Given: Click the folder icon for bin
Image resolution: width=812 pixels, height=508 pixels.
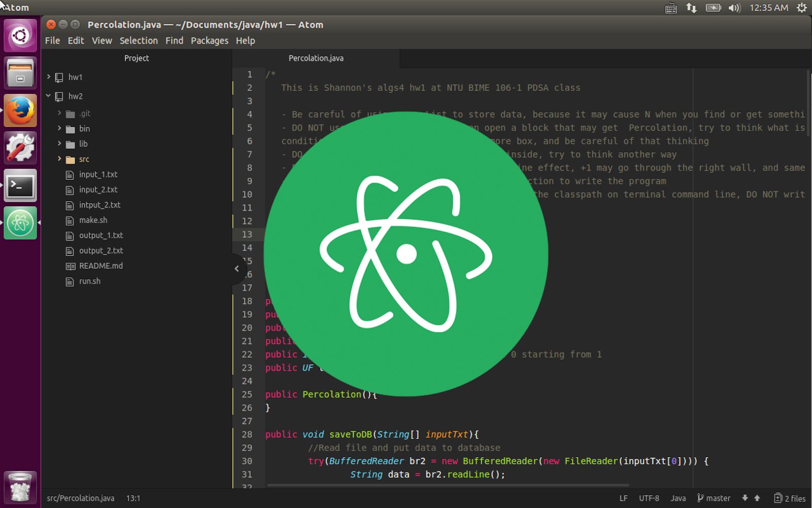Looking at the screenshot, I should point(71,129).
